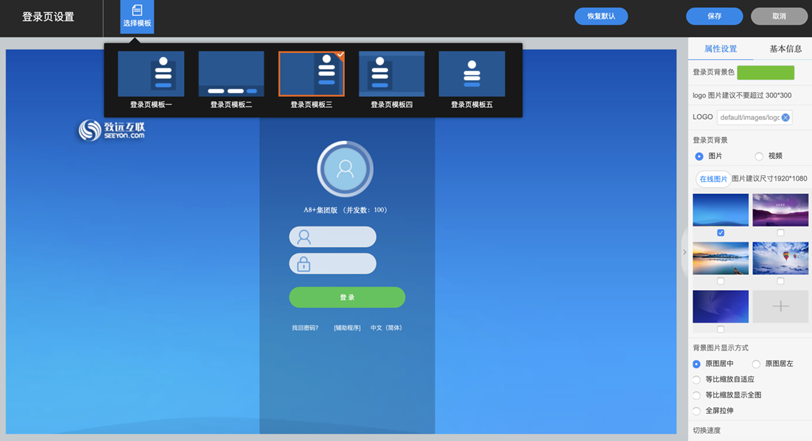Screen dimensions: 812x441
Task: Check the purple background image checkbox
Action: click(780, 233)
